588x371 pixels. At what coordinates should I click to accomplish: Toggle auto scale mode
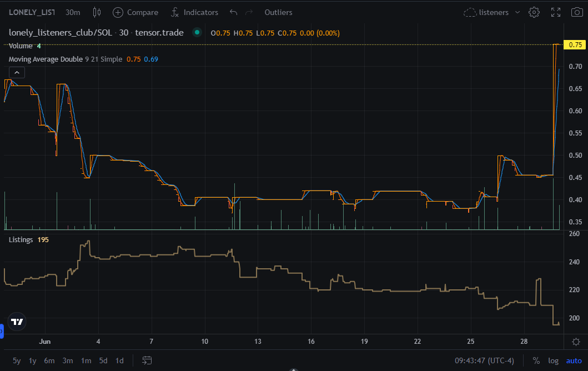(574, 360)
